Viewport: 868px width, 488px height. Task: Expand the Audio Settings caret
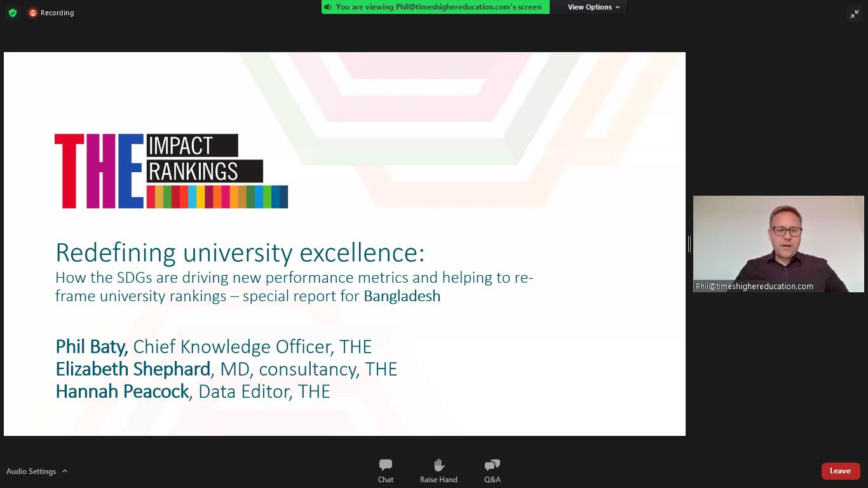click(x=65, y=471)
